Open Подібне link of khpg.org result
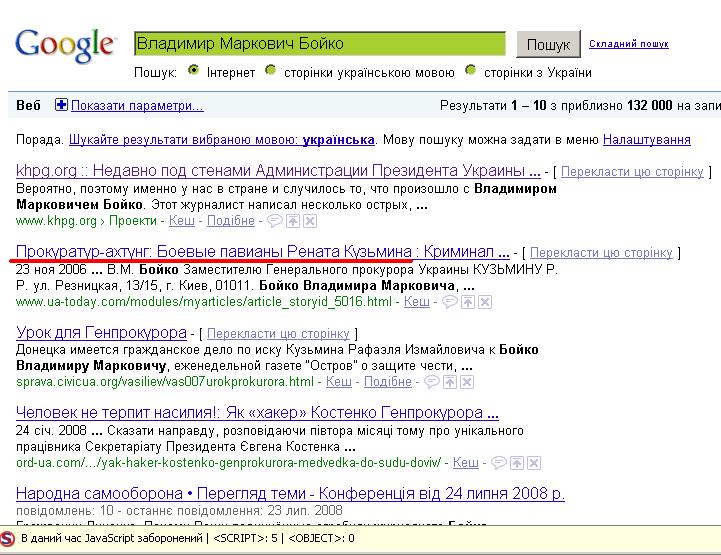Screen dimensions: 721x555 click(230, 221)
